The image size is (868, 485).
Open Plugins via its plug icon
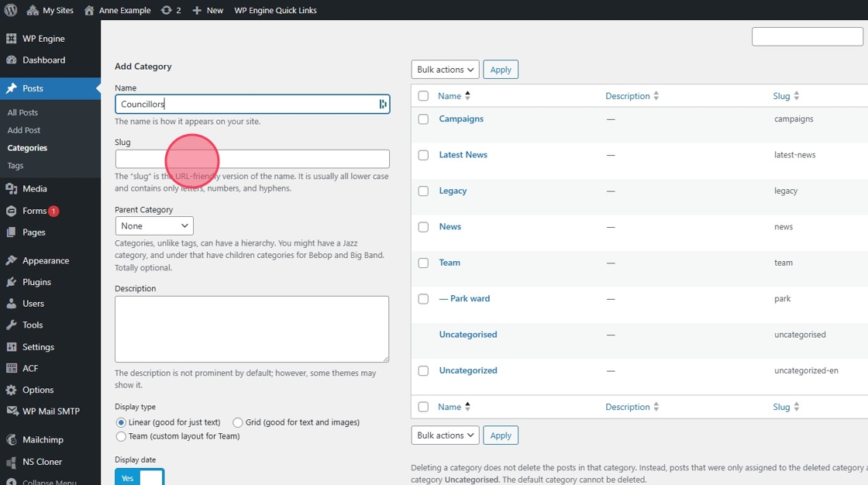(x=12, y=282)
